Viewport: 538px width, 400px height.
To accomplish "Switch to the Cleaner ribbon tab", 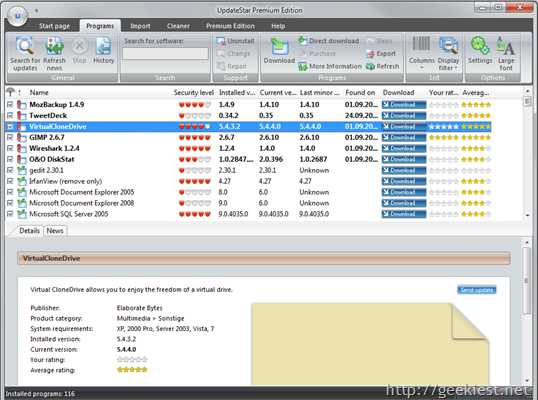I will pyautogui.click(x=178, y=26).
